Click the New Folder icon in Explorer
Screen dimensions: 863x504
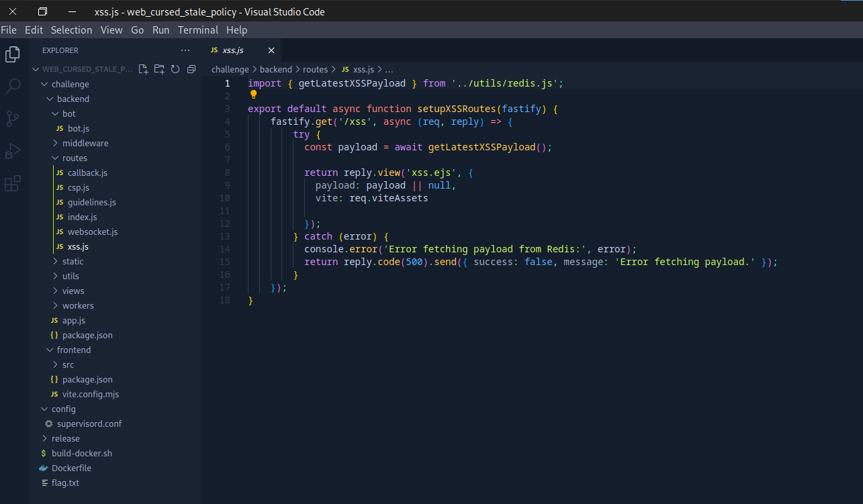[159, 69]
